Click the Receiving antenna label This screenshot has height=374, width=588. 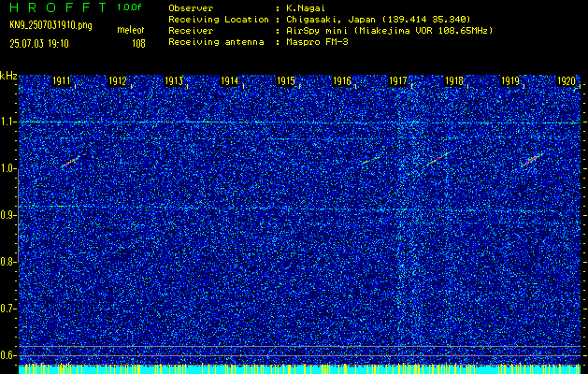[216, 42]
